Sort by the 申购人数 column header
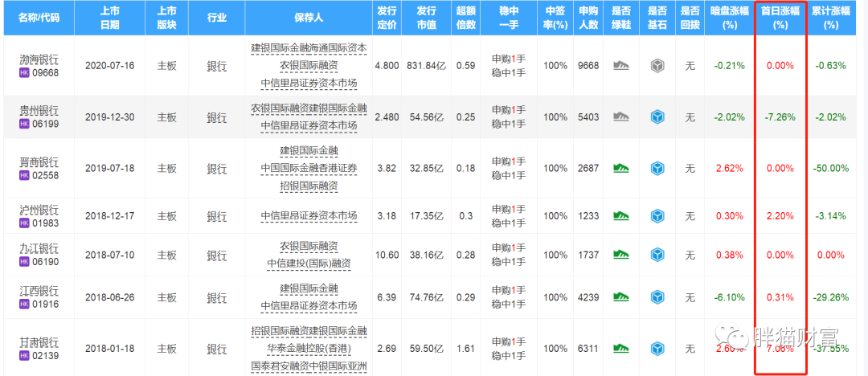This screenshot has width=868, height=376. point(588,18)
